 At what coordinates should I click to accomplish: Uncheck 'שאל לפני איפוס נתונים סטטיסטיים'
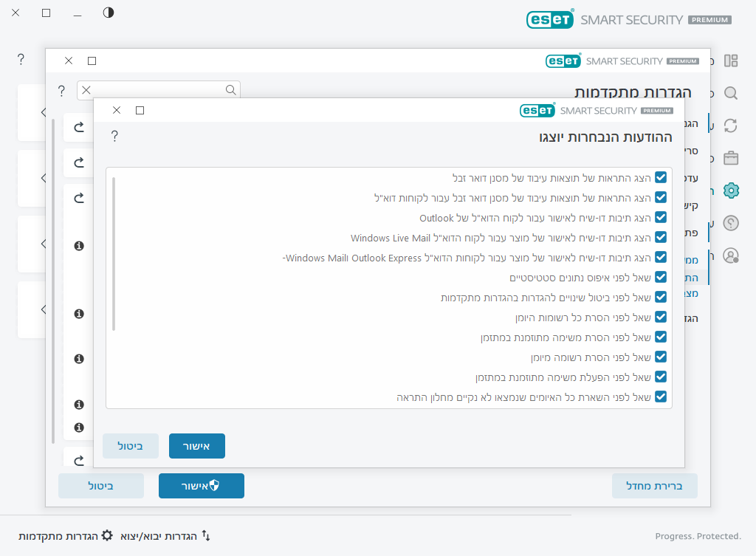pos(661,278)
